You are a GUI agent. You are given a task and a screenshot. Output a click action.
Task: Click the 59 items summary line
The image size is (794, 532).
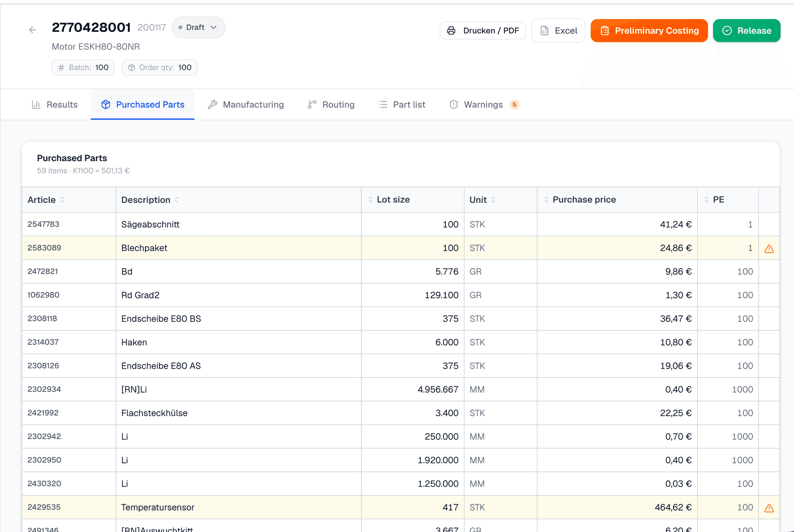pos(83,171)
